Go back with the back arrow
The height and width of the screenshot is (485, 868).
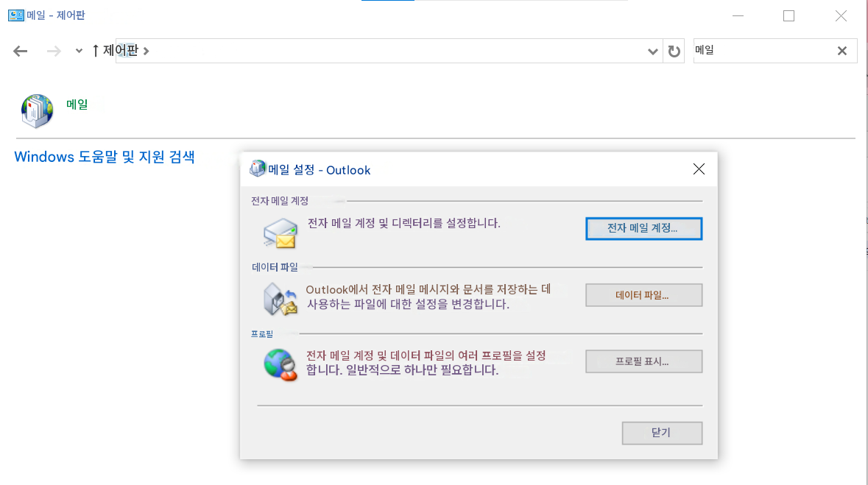point(21,51)
